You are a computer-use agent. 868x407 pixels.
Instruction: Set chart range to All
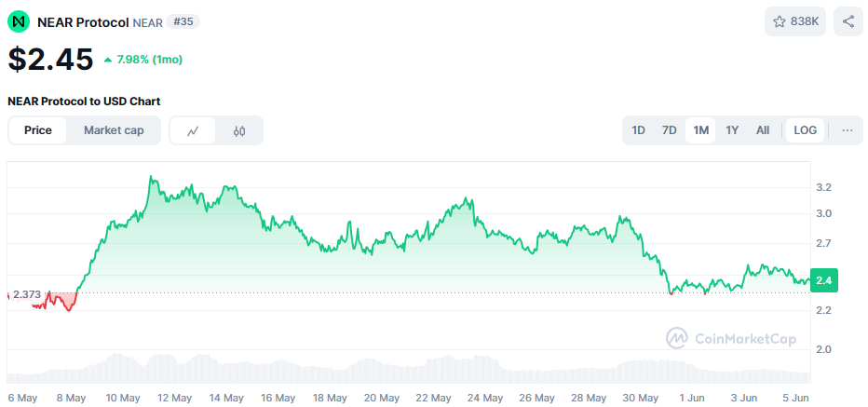tap(763, 130)
